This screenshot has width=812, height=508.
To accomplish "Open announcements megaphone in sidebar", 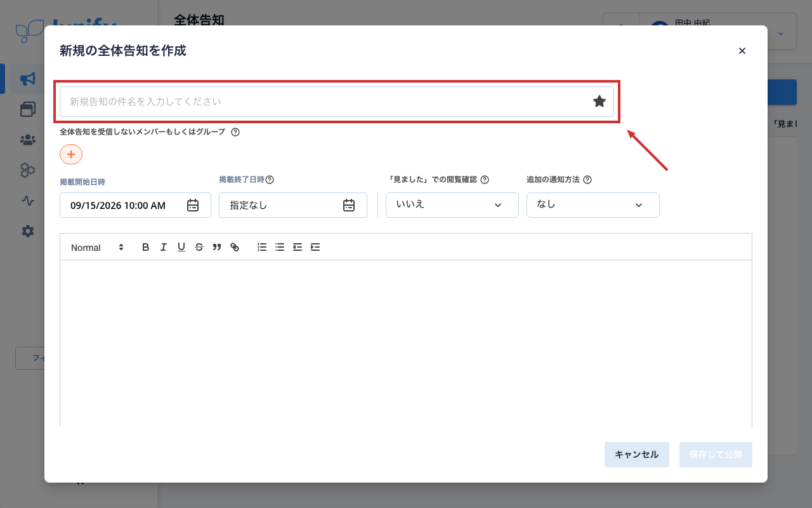I will click(x=28, y=79).
